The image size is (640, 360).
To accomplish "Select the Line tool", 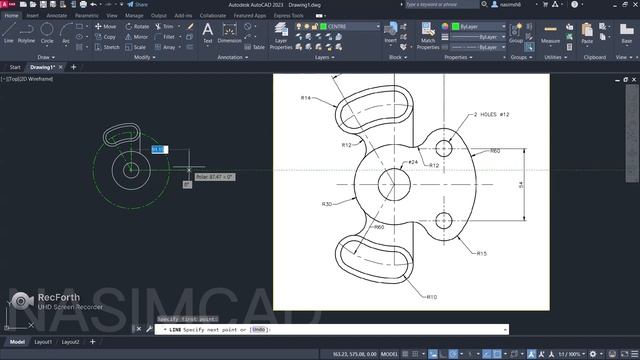I will click(x=9, y=33).
